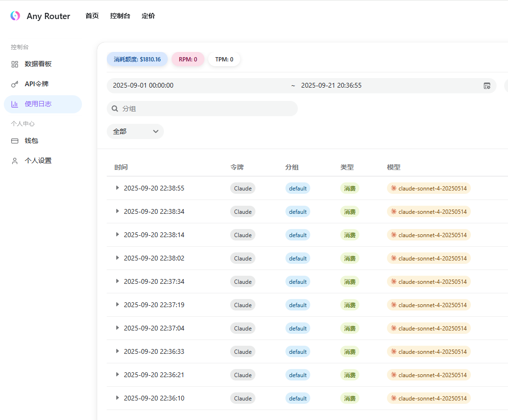Click the Any Router logo icon
The height and width of the screenshot is (420, 508).
click(15, 16)
